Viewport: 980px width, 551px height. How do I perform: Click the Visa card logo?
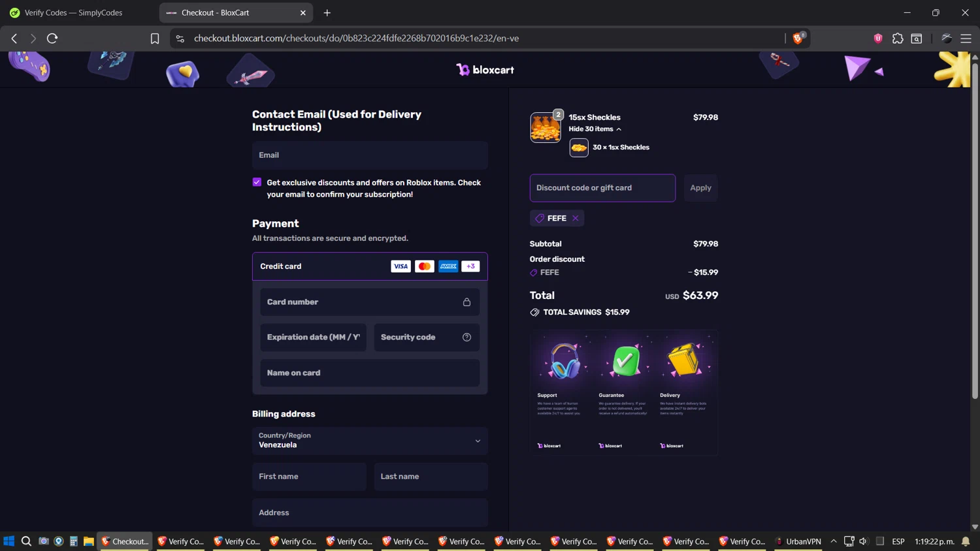point(400,266)
